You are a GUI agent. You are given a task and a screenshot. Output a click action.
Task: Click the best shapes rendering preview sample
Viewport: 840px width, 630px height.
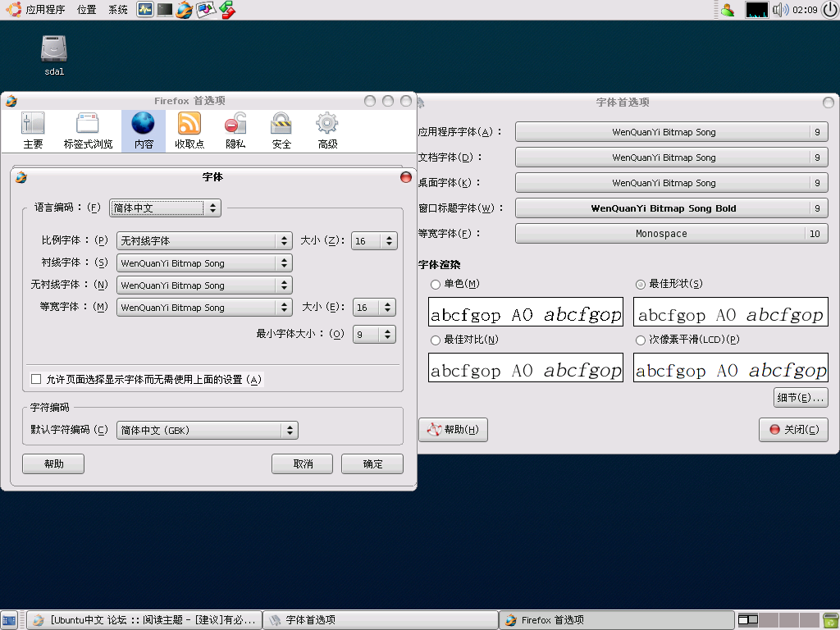[x=731, y=312]
